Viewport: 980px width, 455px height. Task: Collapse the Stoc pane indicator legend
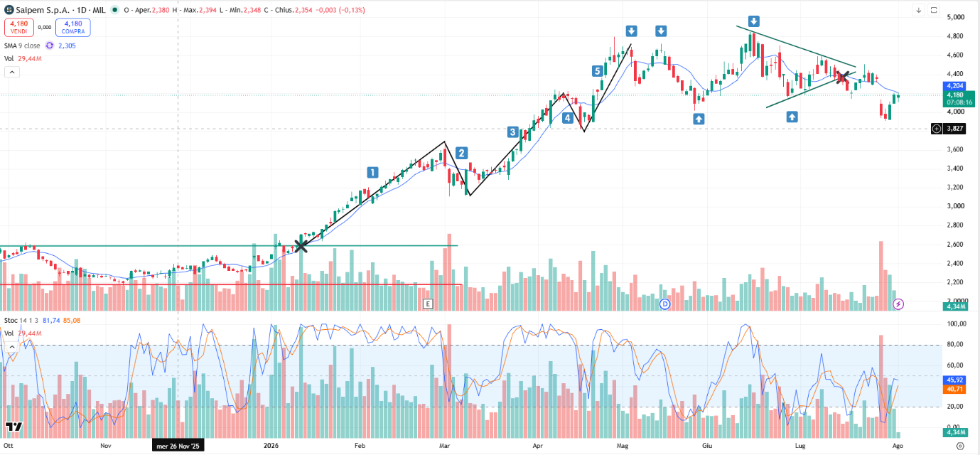coord(11,346)
